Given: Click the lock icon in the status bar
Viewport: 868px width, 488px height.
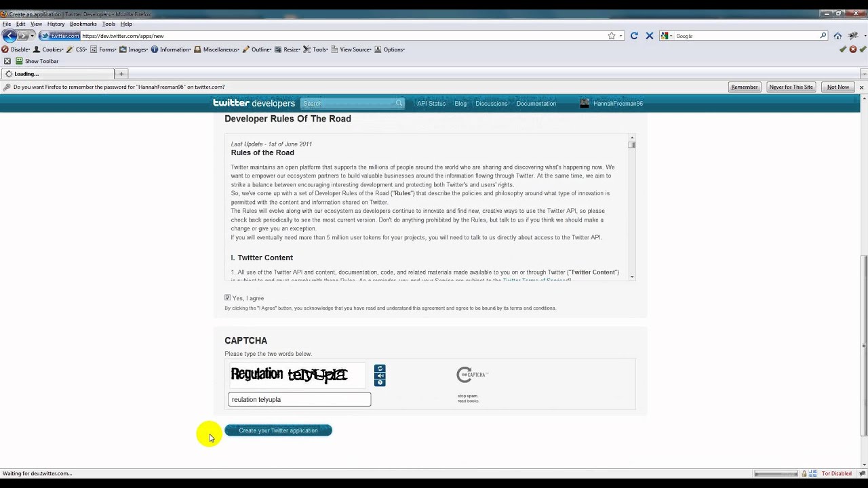Looking at the screenshot, I should pos(804,473).
